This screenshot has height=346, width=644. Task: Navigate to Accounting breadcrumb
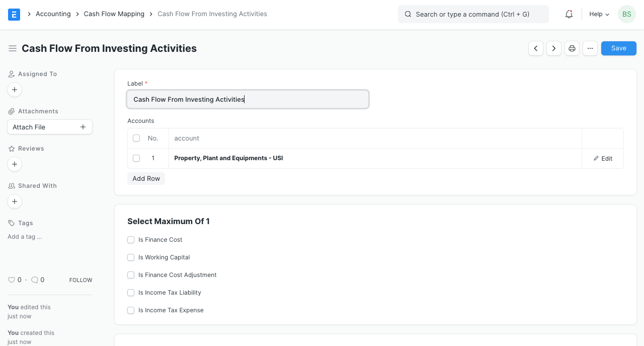point(53,14)
